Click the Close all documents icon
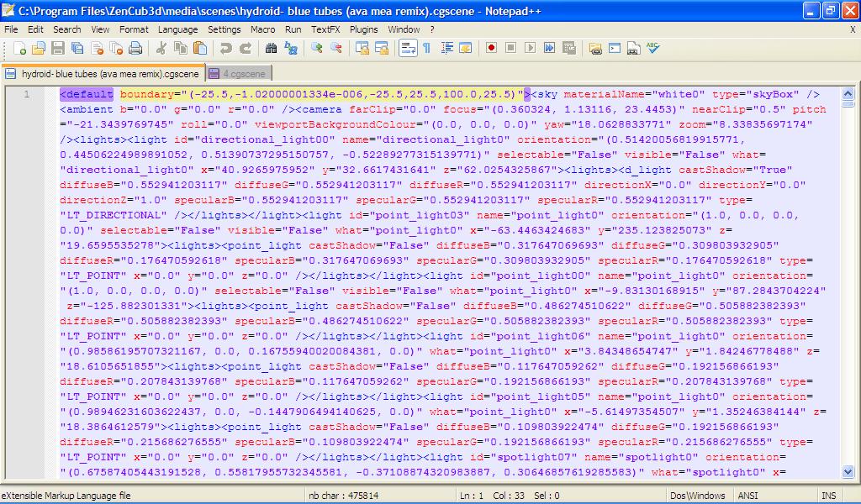Screen dimensions: 861x504 click(117, 49)
